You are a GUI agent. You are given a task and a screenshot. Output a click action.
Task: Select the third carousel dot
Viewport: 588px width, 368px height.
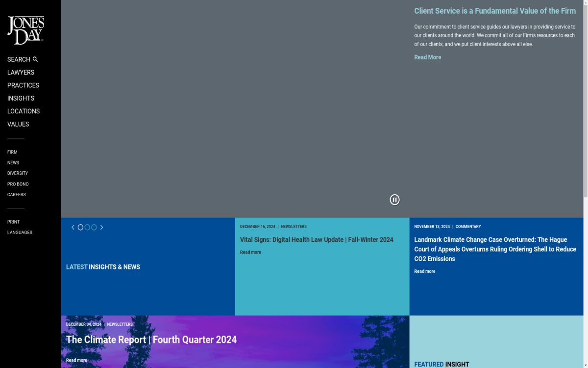click(x=94, y=227)
